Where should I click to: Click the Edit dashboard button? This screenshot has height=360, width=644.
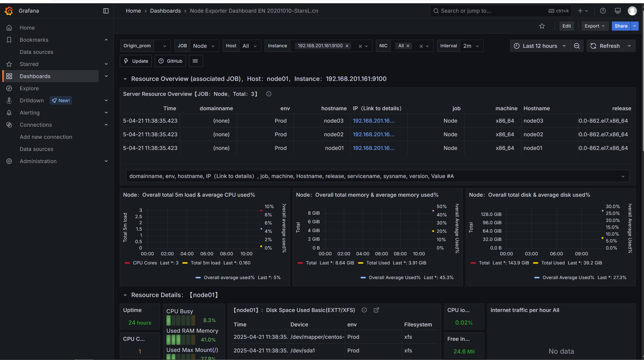coord(566,26)
